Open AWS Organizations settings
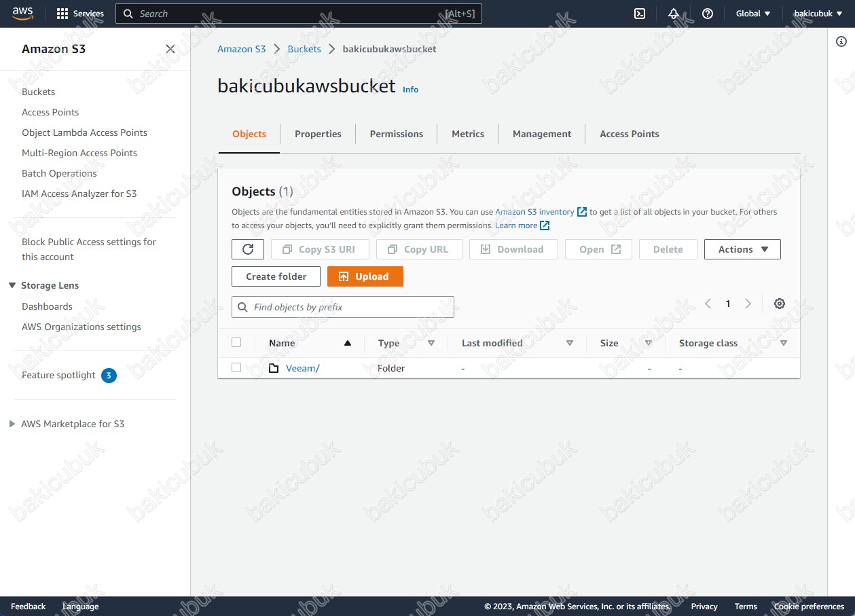This screenshot has height=616, width=855. [x=81, y=327]
